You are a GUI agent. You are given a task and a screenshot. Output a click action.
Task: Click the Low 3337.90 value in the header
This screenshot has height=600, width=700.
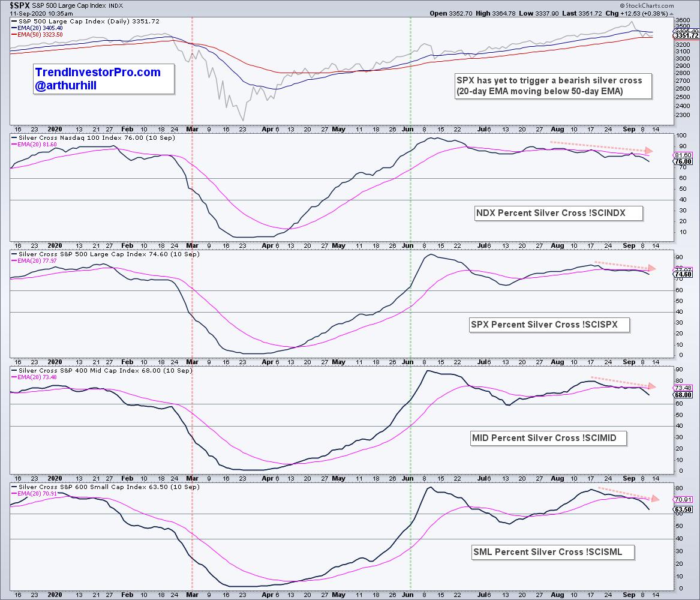539,13
